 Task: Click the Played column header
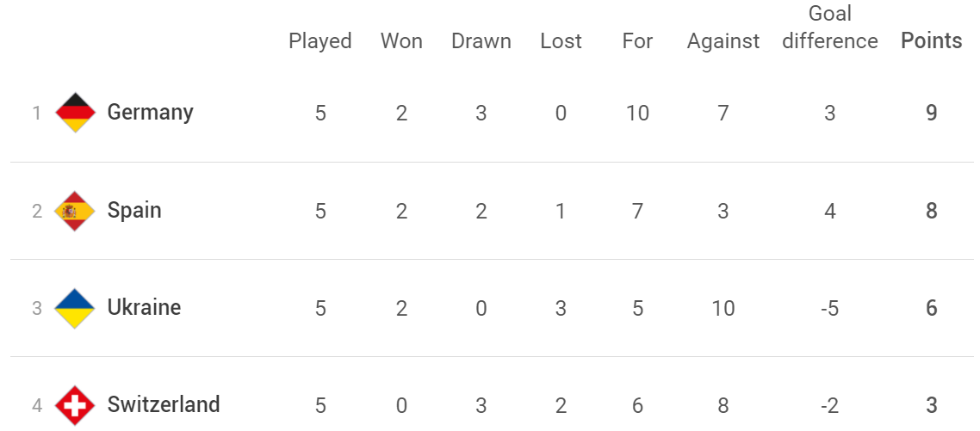320,41
